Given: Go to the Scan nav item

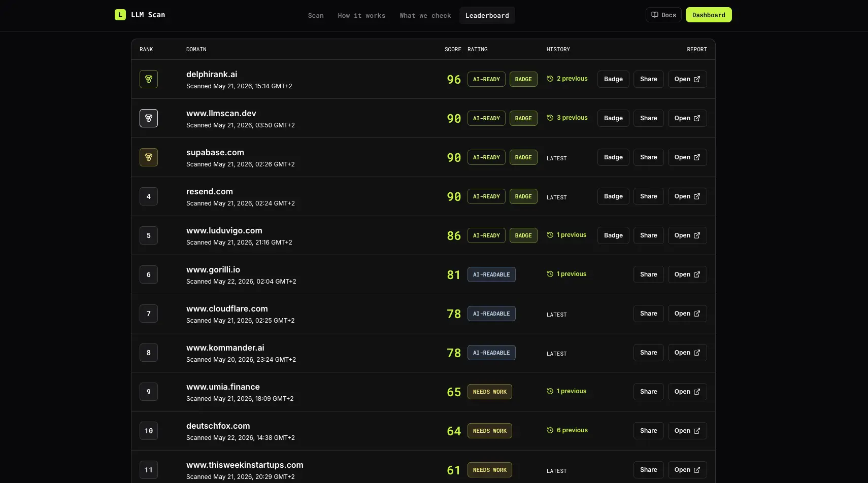Looking at the screenshot, I should (316, 15).
